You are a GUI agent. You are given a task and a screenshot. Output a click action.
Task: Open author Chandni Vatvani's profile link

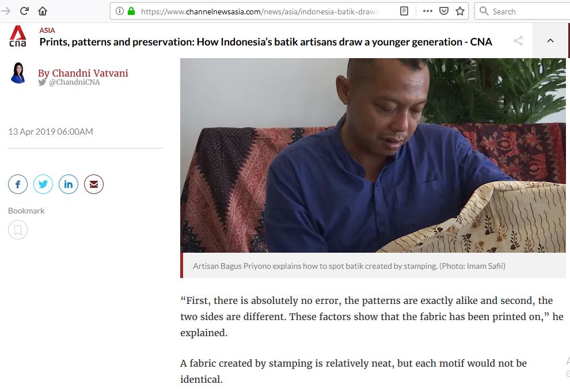(83, 73)
